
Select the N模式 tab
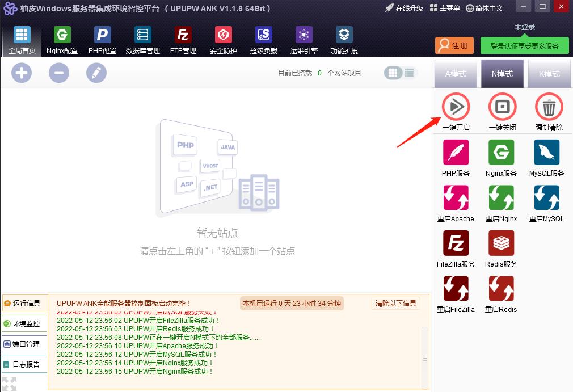503,74
